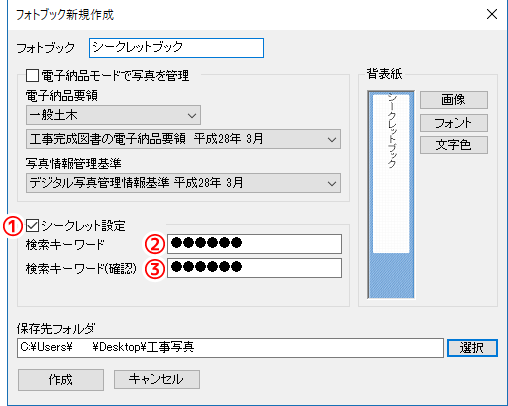Click the フォトブック name field

coord(176,48)
